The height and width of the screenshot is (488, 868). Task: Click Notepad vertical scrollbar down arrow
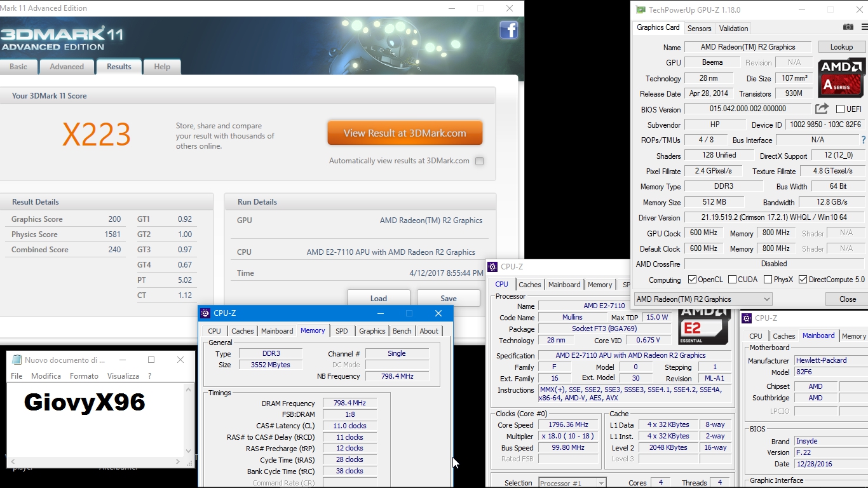(x=189, y=451)
